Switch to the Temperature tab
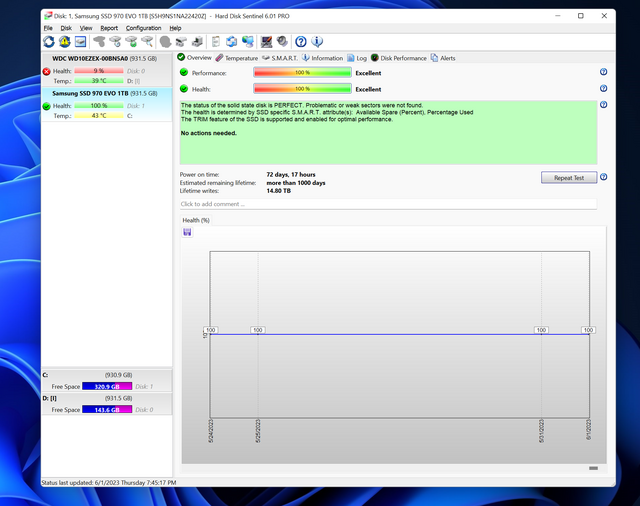640x506 pixels. tap(240, 58)
